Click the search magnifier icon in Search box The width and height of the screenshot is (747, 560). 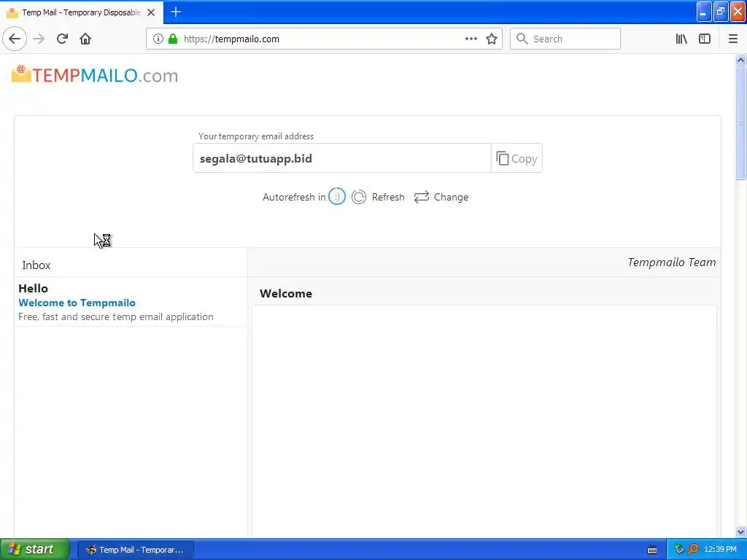(x=522, y=39)
